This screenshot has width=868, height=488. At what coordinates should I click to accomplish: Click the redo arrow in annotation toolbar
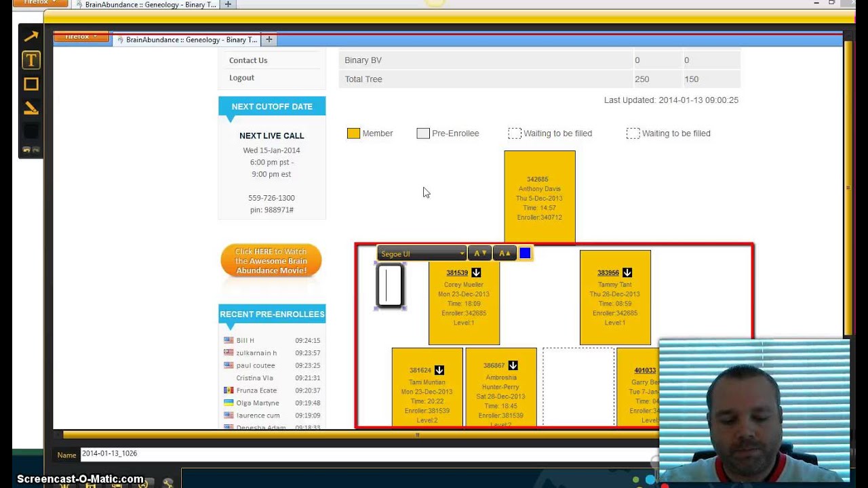[x=36, y=150]
